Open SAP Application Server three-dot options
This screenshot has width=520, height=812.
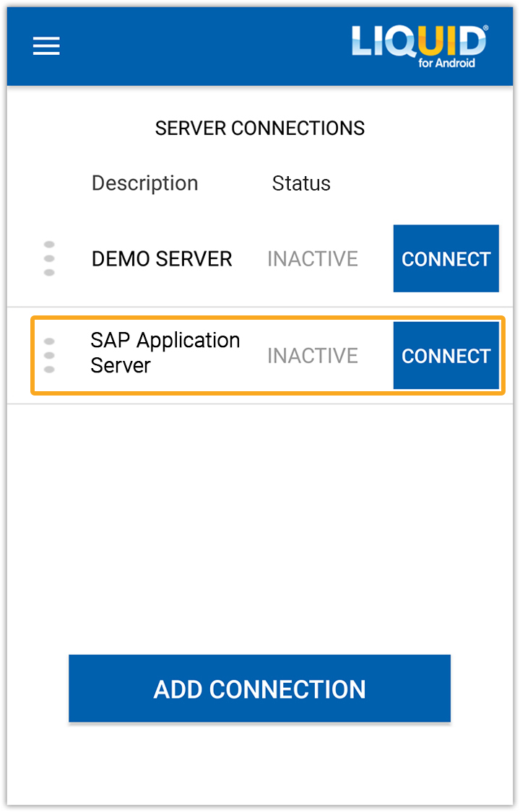coord(49,355)
